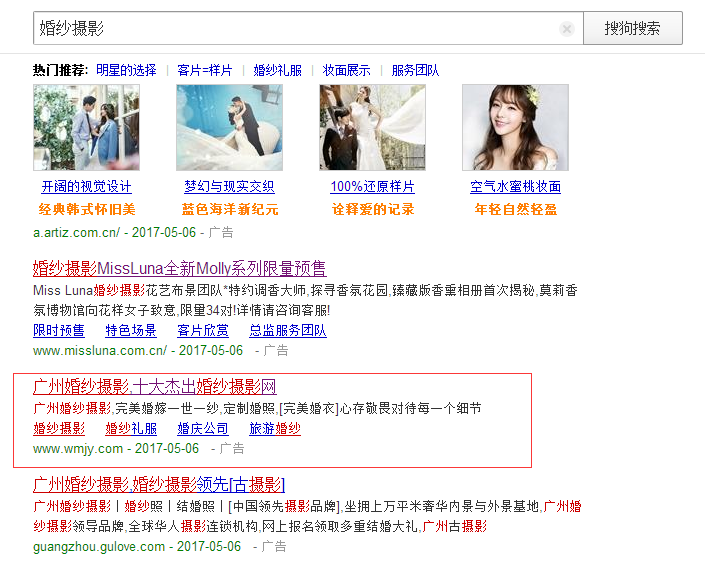This screenshot has width=705, height=564.
Task: Select the 婚纱礼服 tab in hot recommendations
Action: tap(277, 70)
